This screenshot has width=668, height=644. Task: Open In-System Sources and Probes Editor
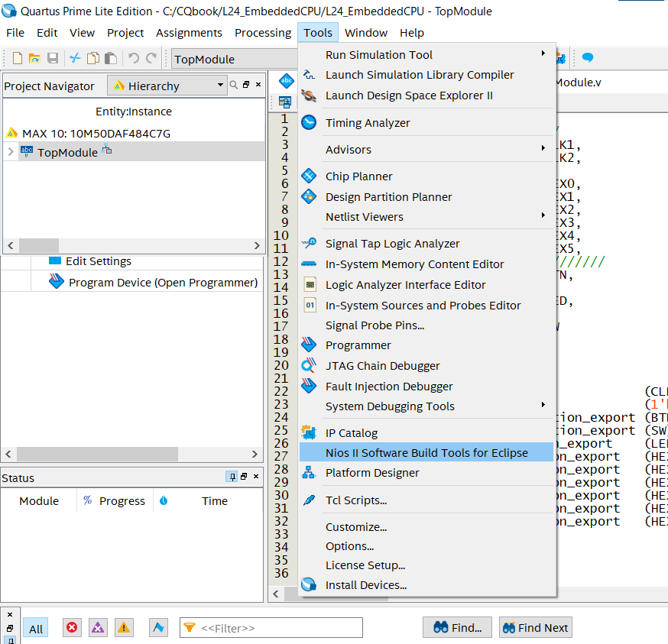pos(426,306)
